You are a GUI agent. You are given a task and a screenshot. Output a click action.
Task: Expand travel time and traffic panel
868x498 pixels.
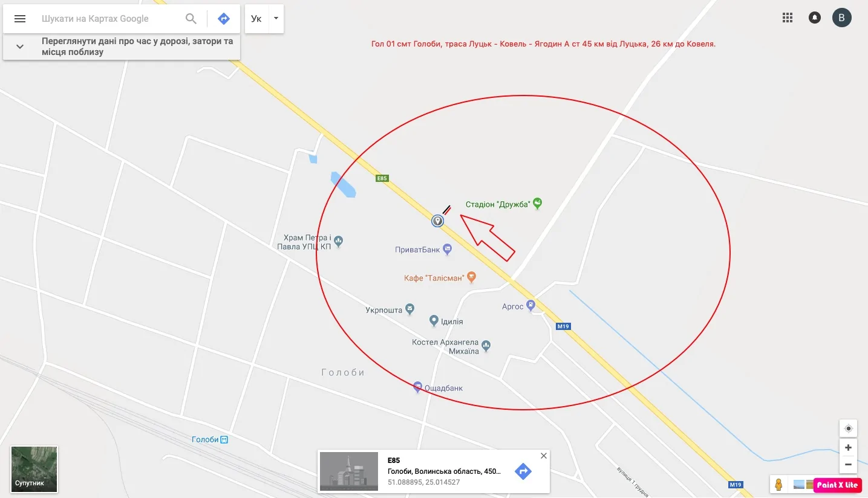[x=20, y=47]
